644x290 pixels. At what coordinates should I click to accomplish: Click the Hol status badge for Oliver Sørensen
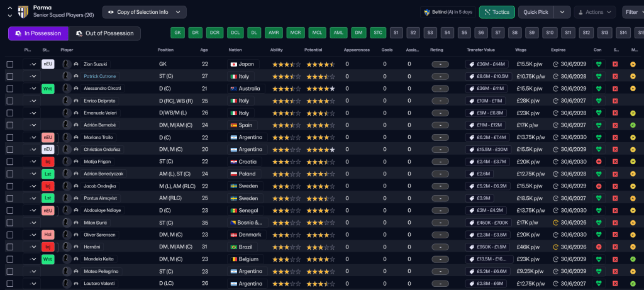coord(48,235)
